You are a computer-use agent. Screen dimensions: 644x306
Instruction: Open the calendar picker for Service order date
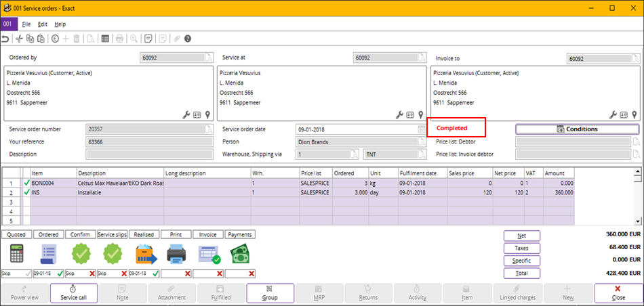point(422,129)
